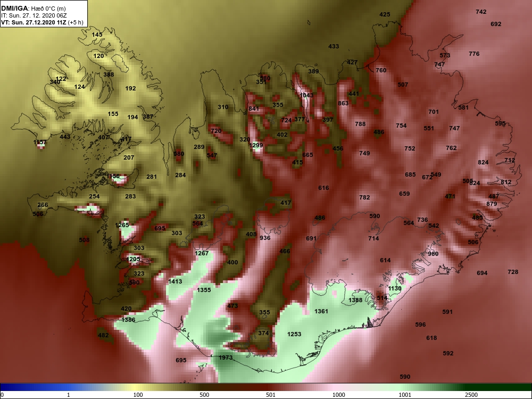532x399 pixels.
Task: Click the VT: Sun. 27.12.2020 11Z line
Action: 42,22
